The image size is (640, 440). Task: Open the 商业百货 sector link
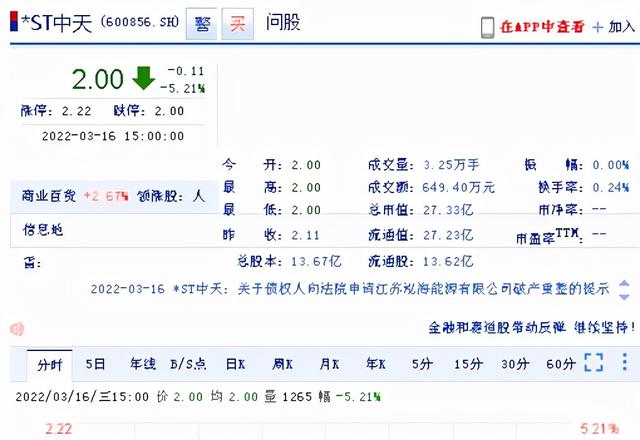(x=49, y=196)
